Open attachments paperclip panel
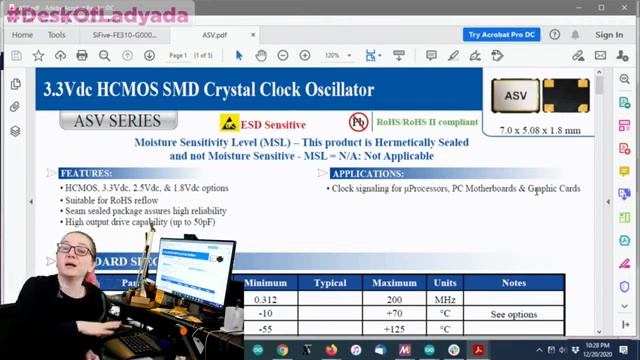 tap(16, 107)
